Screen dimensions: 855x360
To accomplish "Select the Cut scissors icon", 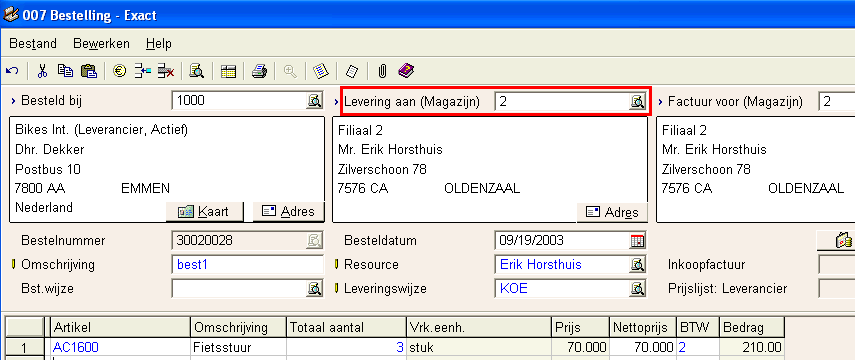I will [43, 71].
